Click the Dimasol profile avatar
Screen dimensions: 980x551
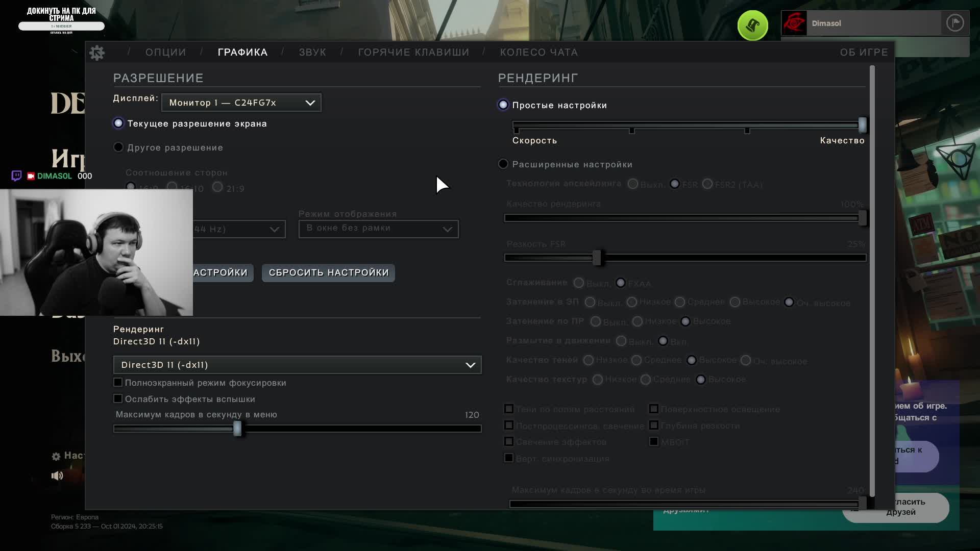tap(794, 23)
